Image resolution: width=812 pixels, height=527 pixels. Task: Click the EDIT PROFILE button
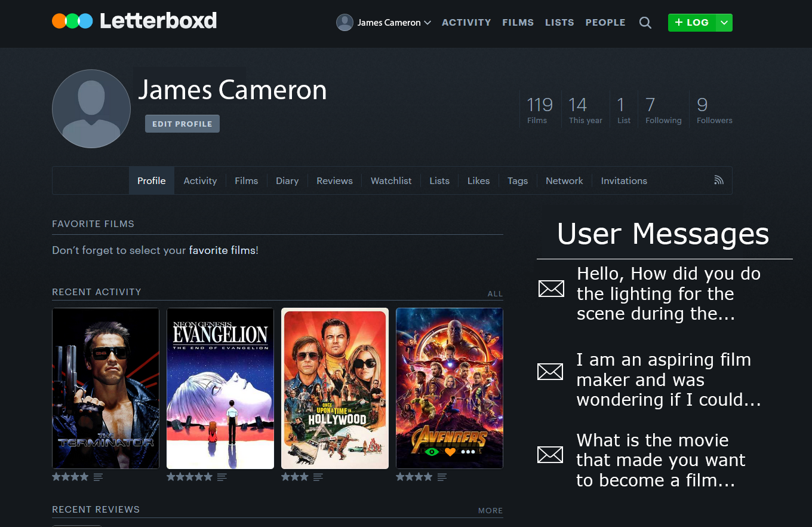click(182, 124)
